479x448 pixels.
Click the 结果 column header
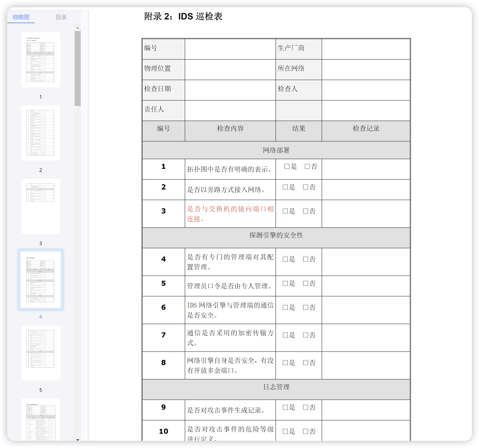tap(299, 131)
